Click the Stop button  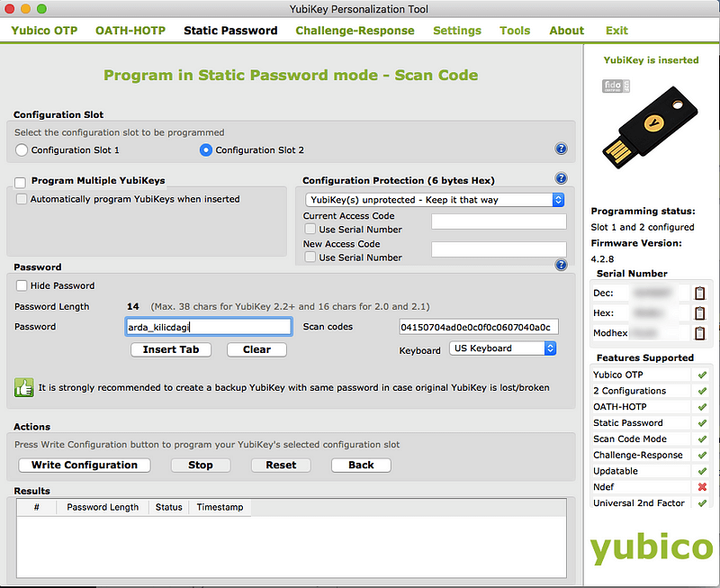[201, 465]
